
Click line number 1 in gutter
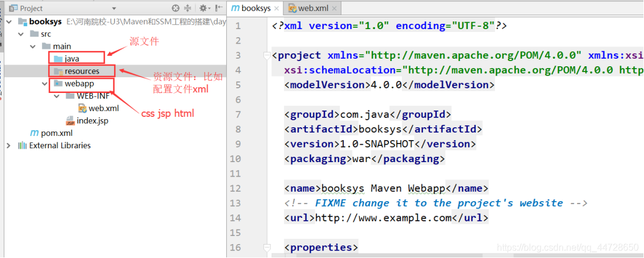238,26
